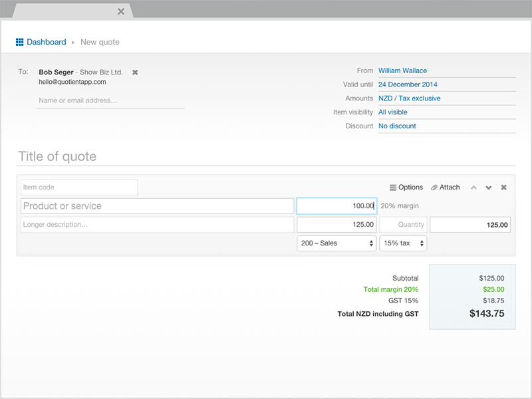Screen dimensions: 532x399
Task: Click the green $25.00 margin amount
Action: pyautogui.click(x=493, y=289)
